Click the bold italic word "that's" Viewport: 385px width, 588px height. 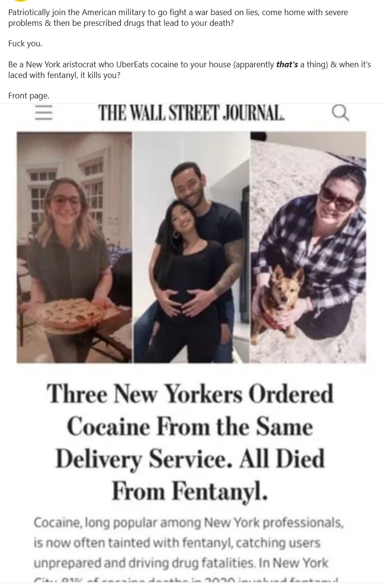[x=287, y=64]
